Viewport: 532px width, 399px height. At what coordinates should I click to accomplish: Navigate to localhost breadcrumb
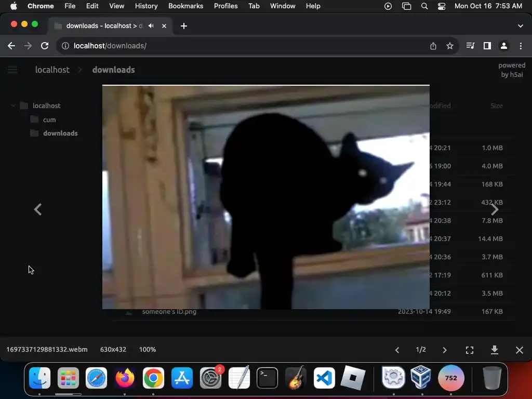point(52,70)
